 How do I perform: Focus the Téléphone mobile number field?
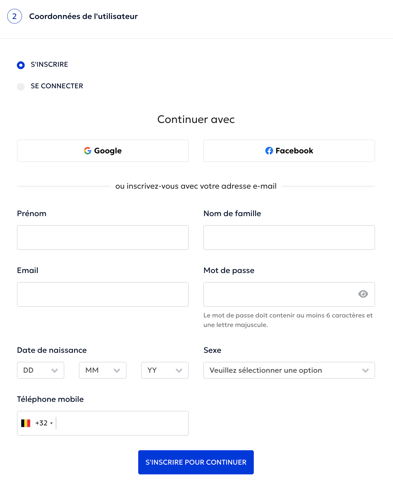122,423
